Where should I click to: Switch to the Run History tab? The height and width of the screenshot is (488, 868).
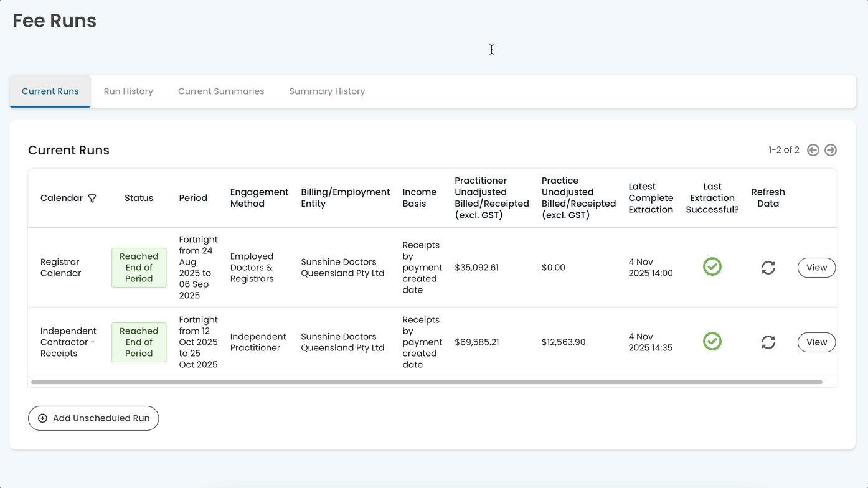click(x=128, y=91)
